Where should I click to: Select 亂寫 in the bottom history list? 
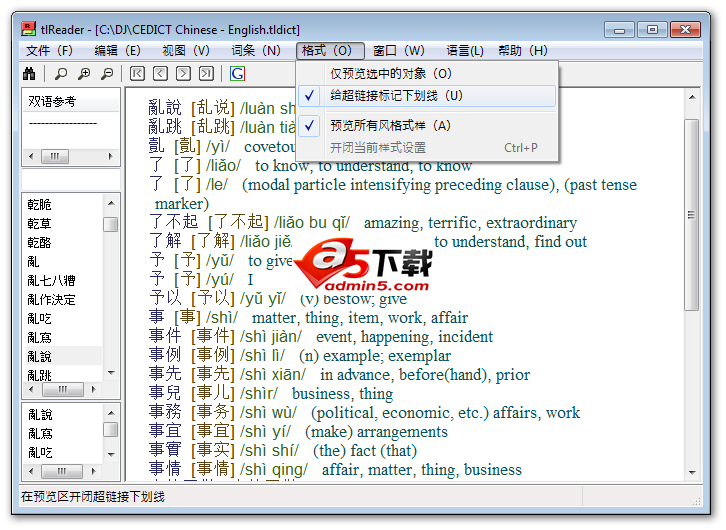pyautogui.click(x=40, y=433)
